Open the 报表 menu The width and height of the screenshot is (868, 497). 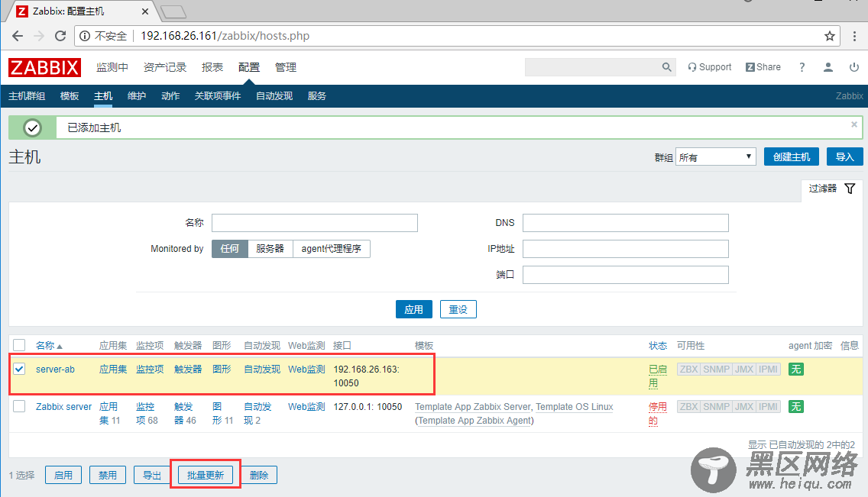click(x=212, y=67)
